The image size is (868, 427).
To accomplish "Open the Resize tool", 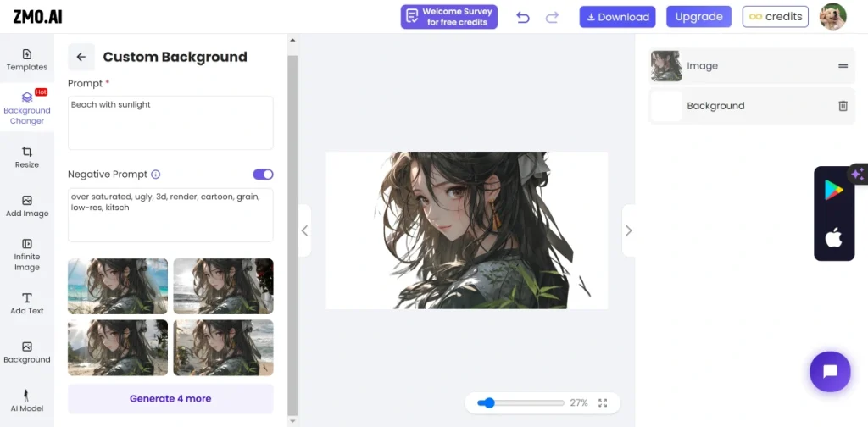I will [x=26, y=158].
